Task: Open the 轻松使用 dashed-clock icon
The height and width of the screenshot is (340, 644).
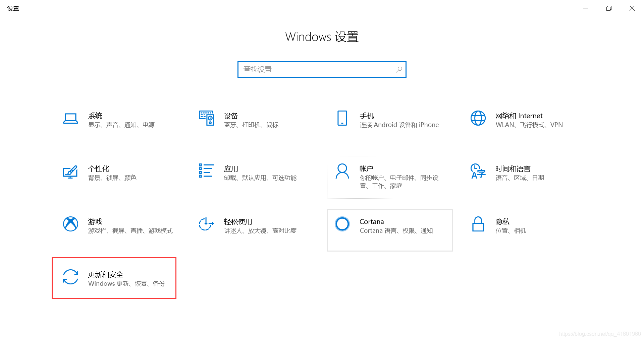Action: click(206, 224)
